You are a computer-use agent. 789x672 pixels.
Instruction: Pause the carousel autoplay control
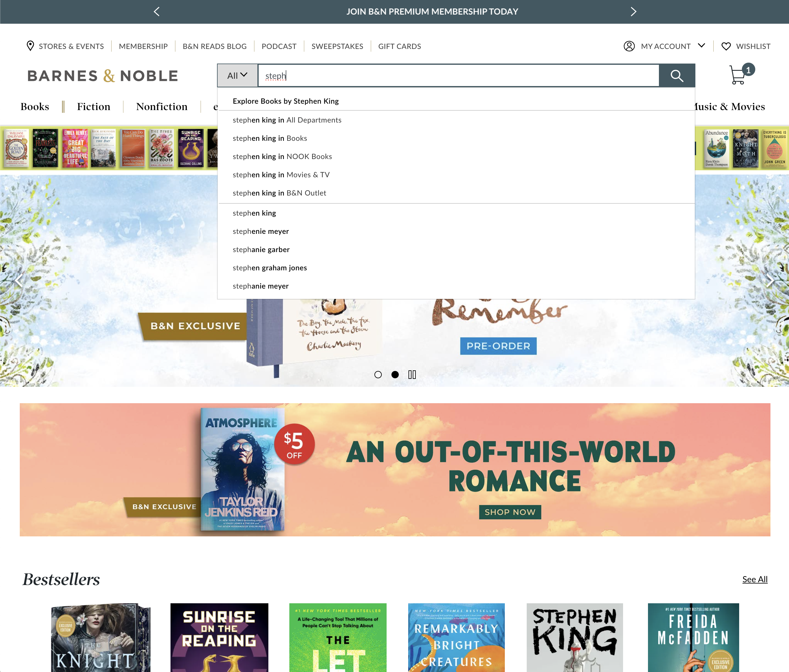click(x=412, y=375)
